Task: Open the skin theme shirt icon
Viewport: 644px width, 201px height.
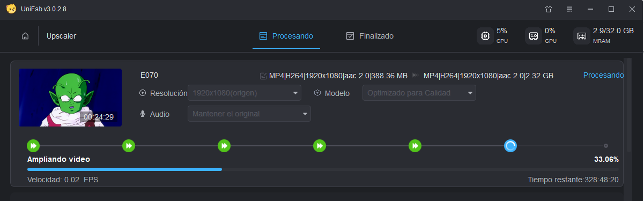Action: point(548,9)
